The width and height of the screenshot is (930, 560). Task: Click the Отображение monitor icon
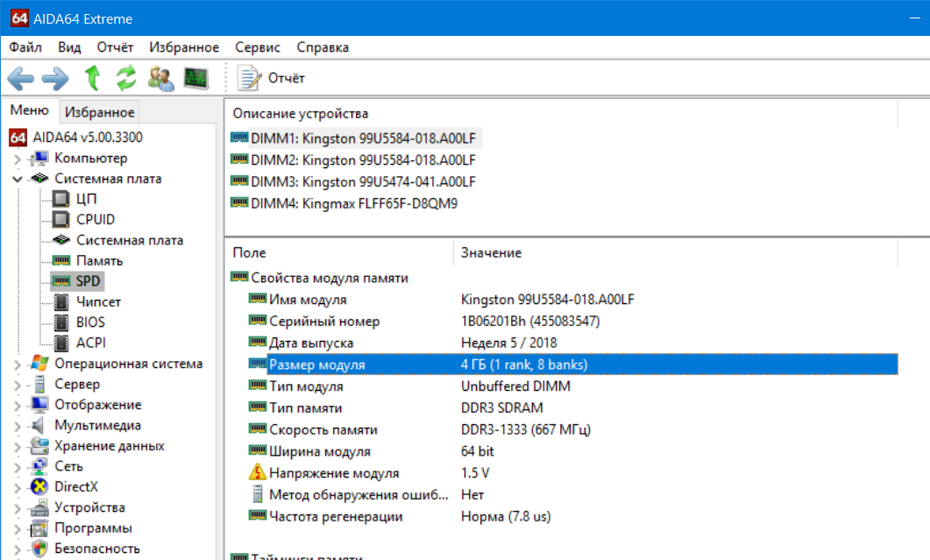(39, 405)
